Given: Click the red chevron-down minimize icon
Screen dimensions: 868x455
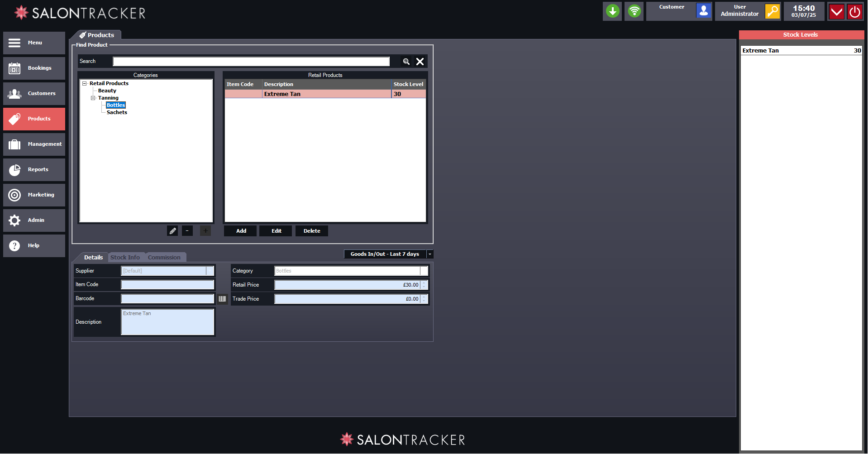Looking at the screenshot, I should 836,11.
